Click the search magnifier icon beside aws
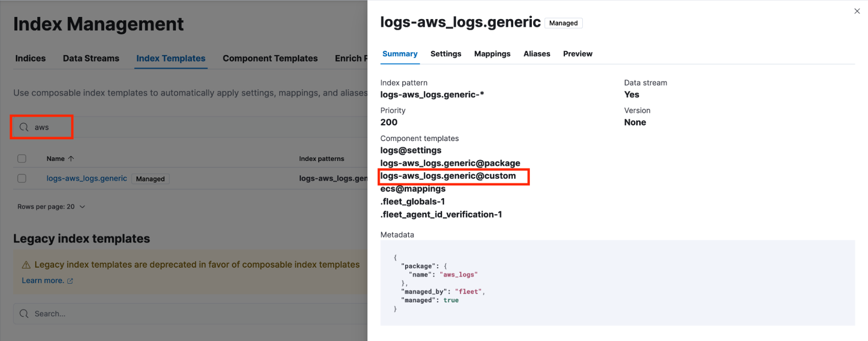This screenshot has height=341, width=868. pos(24,127)
